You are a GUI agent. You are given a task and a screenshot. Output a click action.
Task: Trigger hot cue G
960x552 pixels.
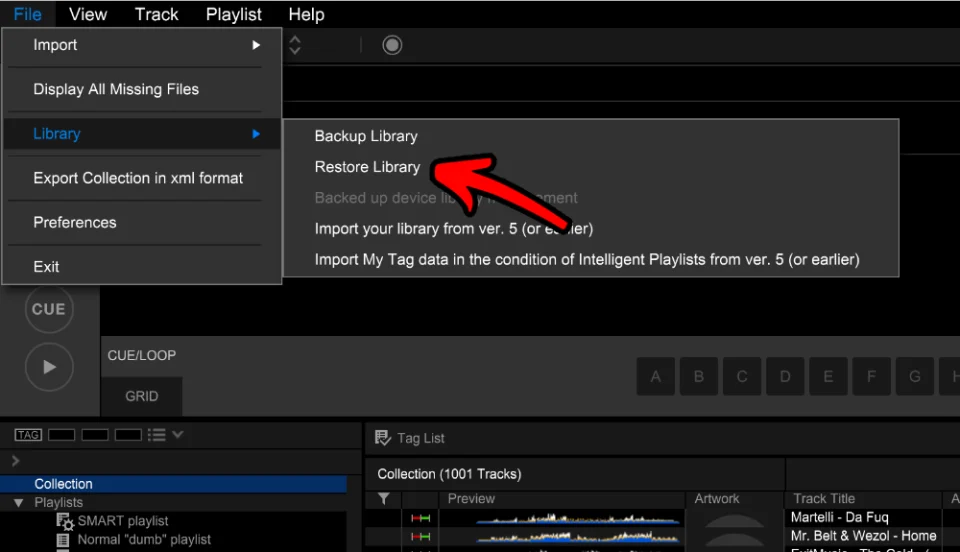pyautogui.click(x=915, y=376)
